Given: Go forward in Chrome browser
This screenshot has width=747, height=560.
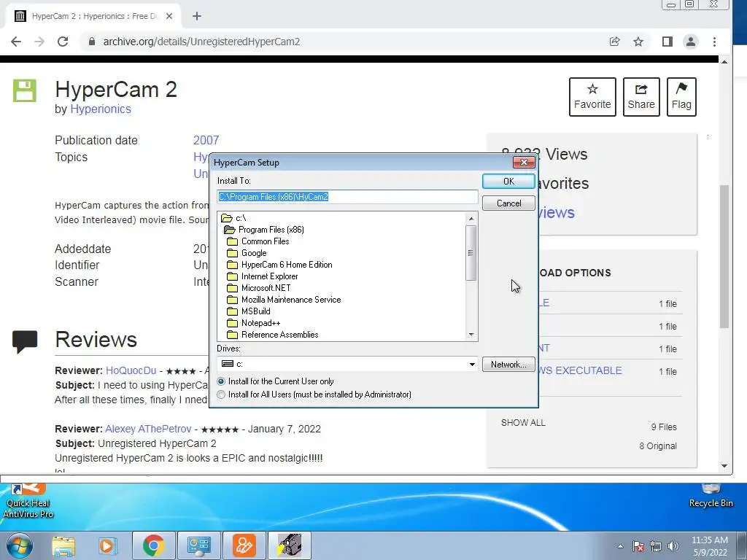Looking at the screenshot, I should coord(39,42).
